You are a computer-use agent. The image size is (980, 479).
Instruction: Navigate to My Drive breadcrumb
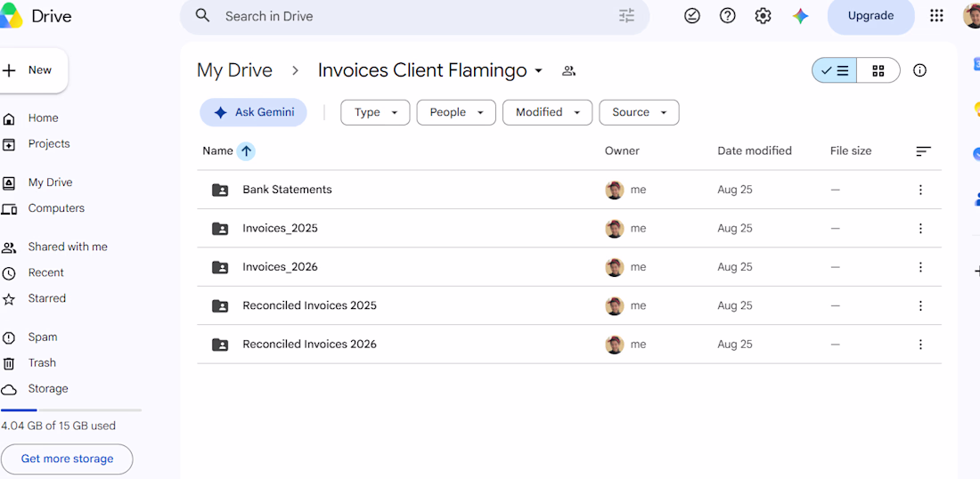point(234,70)
